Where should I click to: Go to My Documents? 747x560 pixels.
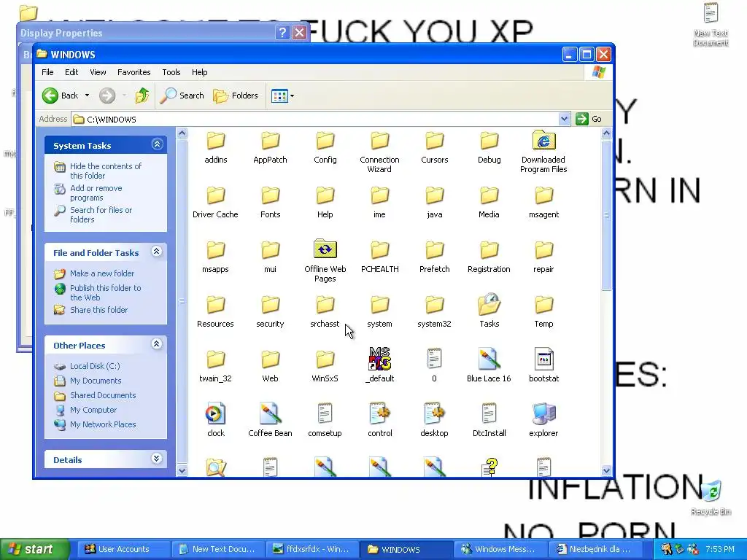point(96,381)
